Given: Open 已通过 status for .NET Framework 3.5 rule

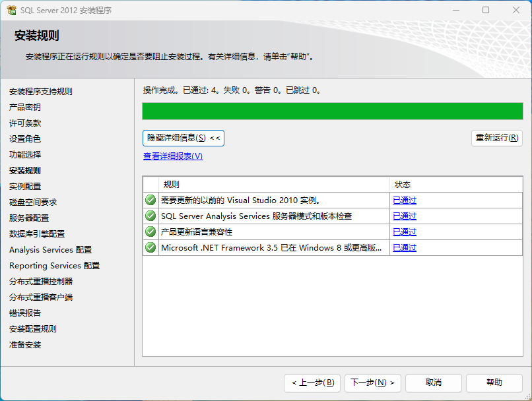Looking at the screenshot, I should tap(405, 248).
